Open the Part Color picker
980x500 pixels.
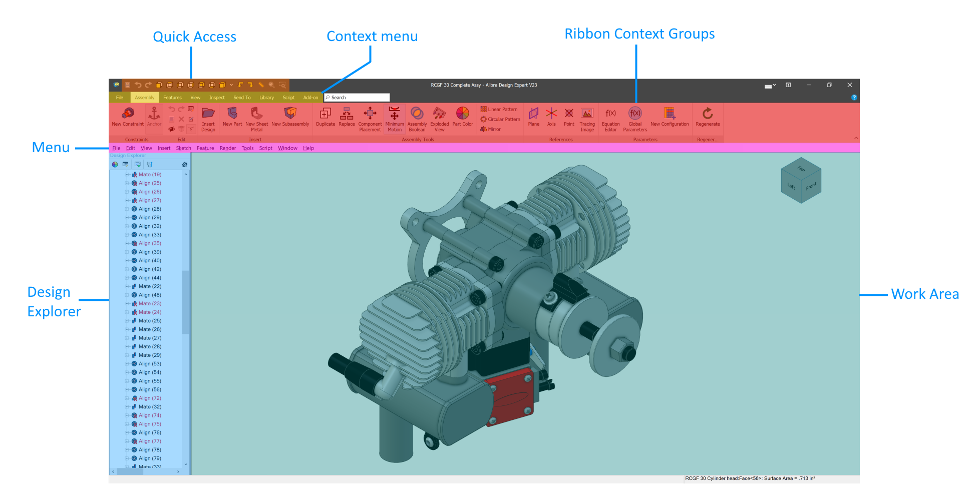coord(463,117)
